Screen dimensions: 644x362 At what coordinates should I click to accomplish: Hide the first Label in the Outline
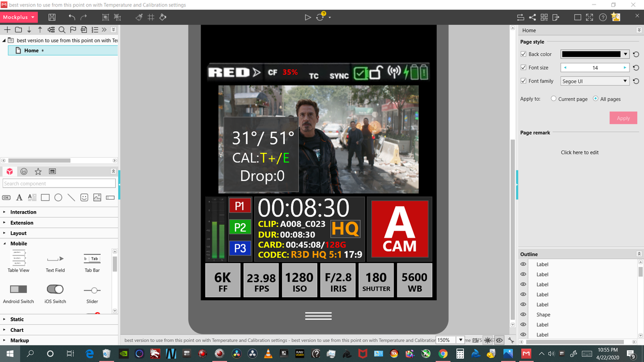523,264
